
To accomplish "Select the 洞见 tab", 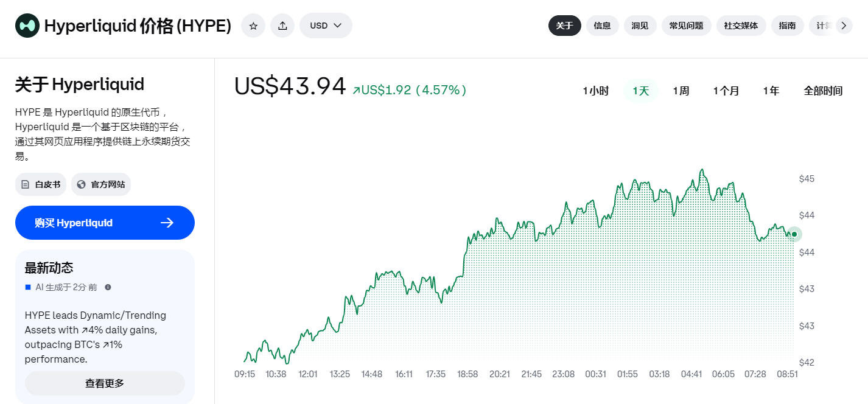I will point(640,26).
